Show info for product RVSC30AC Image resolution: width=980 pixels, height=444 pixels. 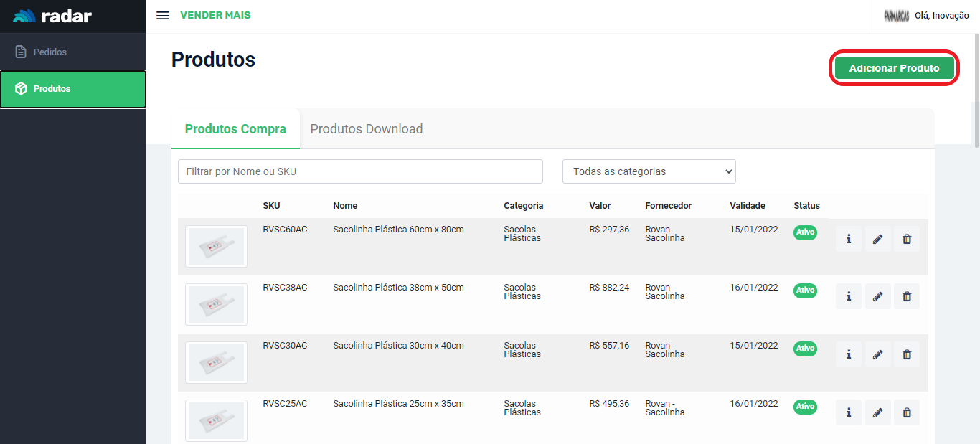(849, 354)
